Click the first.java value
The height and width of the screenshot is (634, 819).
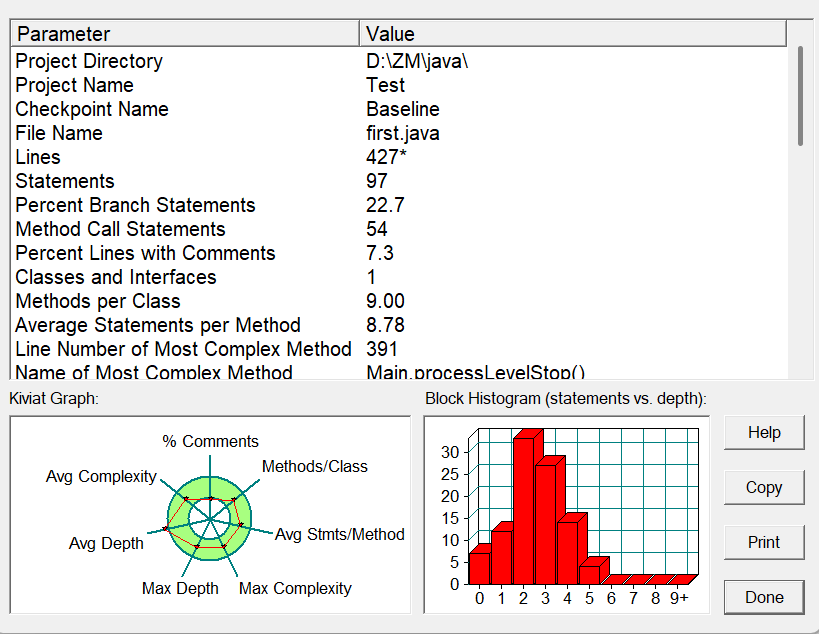coord(403,133)
